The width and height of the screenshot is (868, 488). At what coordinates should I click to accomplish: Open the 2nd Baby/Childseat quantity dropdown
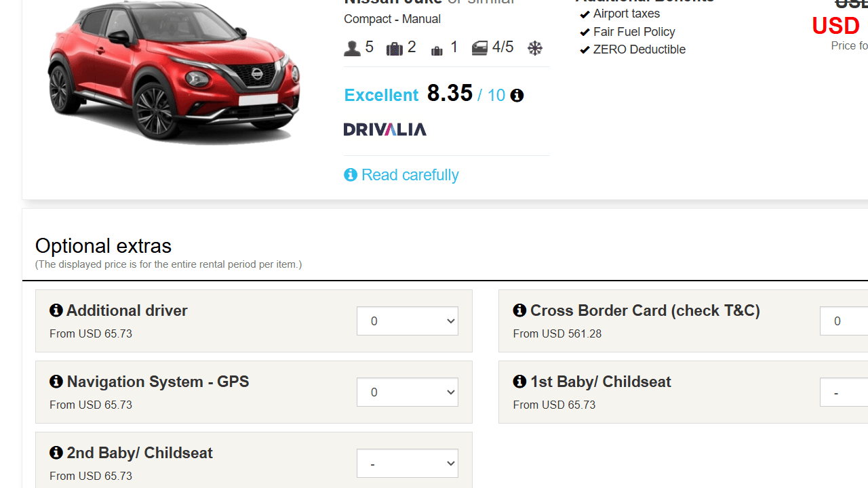point(407,464)
